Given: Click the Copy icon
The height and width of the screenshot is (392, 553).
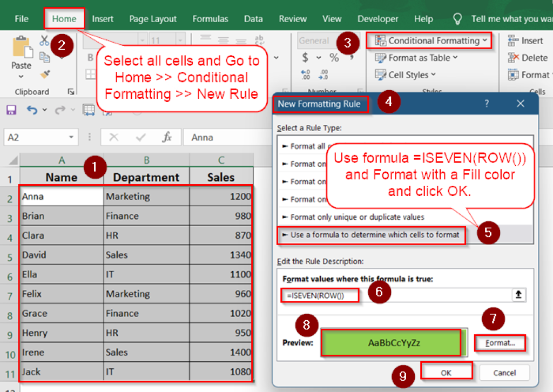Looking at the screenshot, I should [45, 58].
